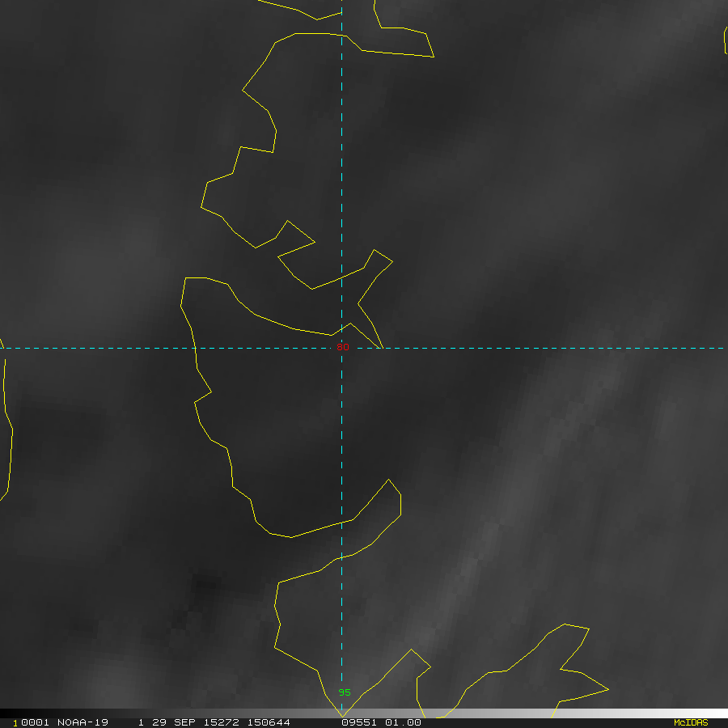The width and height of the screenshot is (728, 728).
Task: Click the small island outline at top center
Action: [x=400, y=32]
